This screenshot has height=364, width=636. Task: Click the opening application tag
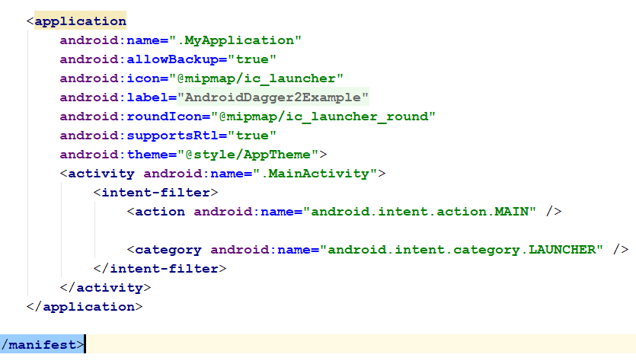tap(76, 21)
